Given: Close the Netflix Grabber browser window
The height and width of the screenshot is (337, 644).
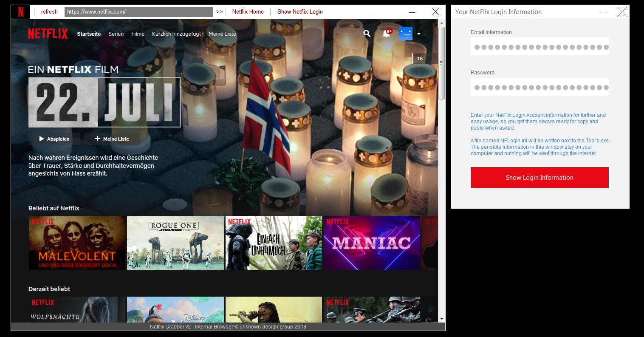Looking at the screenshot, I should pos(435,12).
